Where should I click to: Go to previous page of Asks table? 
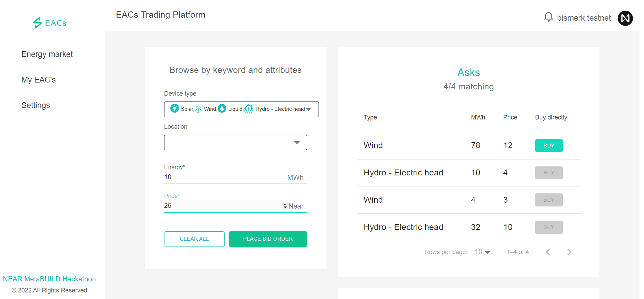548,252
